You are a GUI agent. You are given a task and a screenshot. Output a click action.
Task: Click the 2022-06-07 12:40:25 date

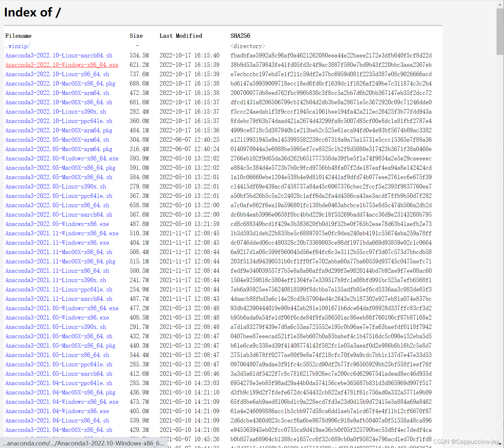190,140
